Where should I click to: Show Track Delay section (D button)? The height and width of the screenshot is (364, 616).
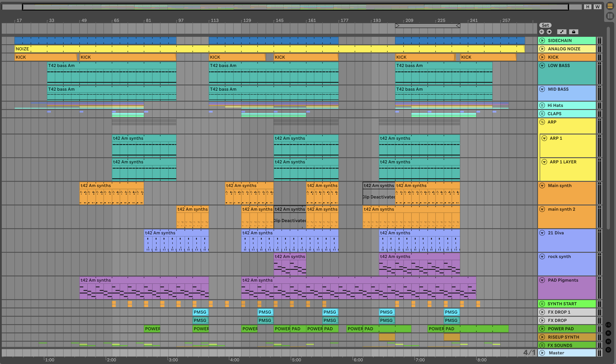[608, 350]
